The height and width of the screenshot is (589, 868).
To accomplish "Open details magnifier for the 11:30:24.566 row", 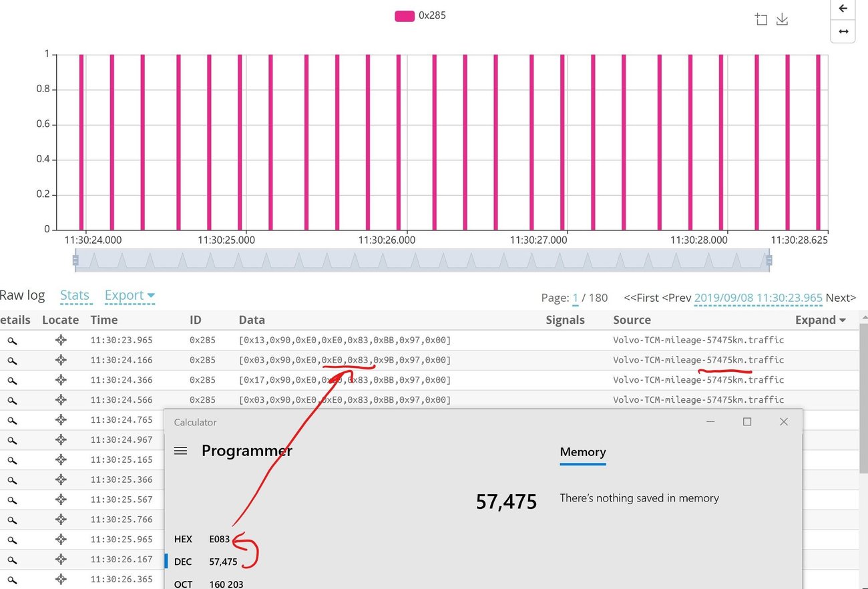I will point(12,400).
